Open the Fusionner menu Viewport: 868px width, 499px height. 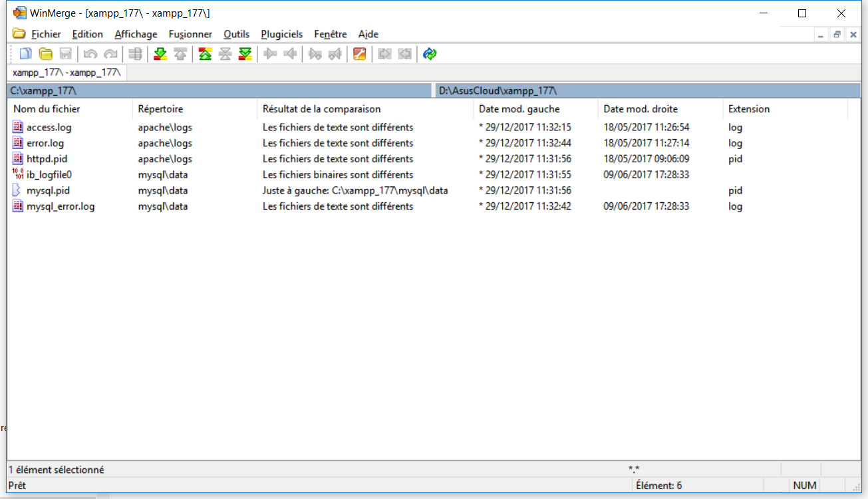pos(190,34)
